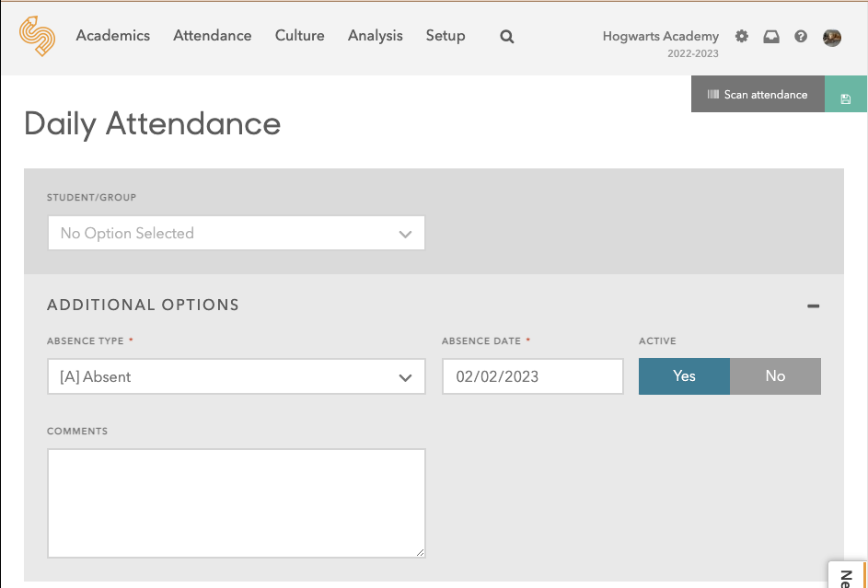Open the user profile avatar

832,37
